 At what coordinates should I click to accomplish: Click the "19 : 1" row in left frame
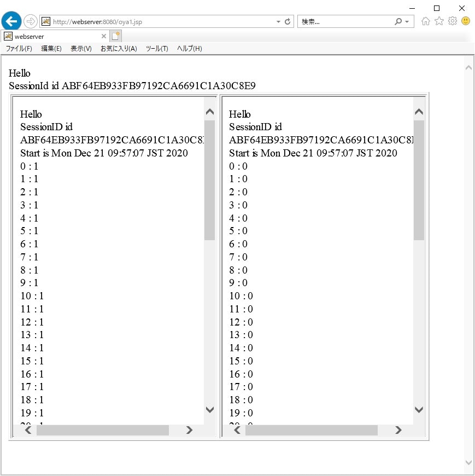coord(32,413)
